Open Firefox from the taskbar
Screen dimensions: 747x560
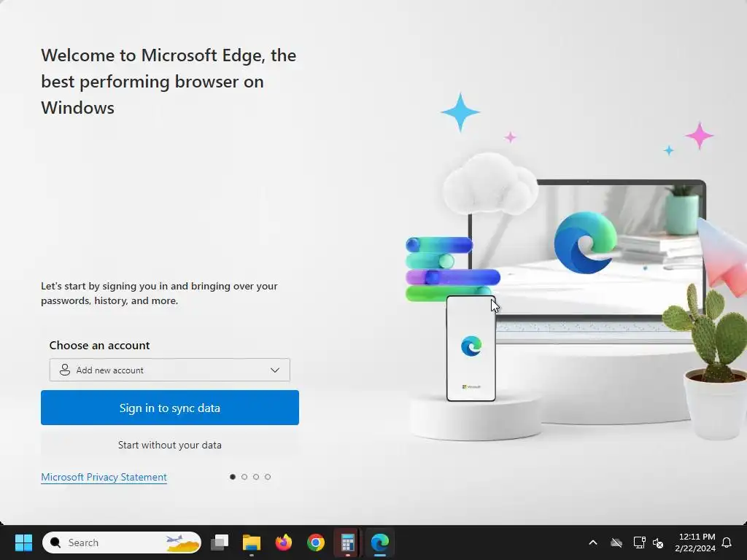(x=284, y=542)
